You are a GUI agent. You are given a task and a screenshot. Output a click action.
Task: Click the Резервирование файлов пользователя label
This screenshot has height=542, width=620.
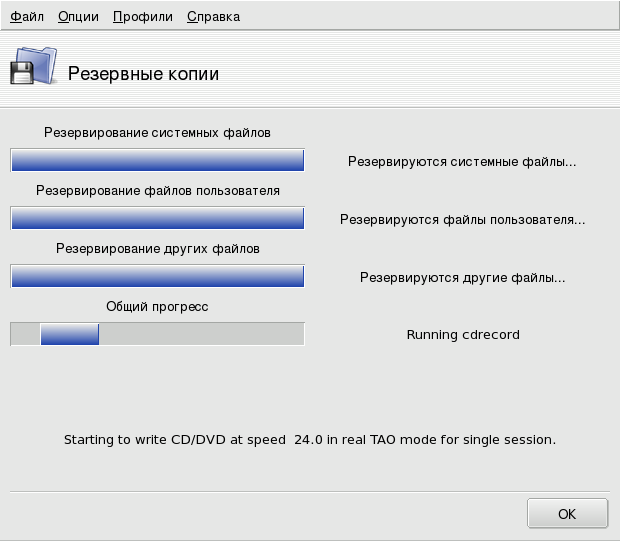[x=157, y=190]
